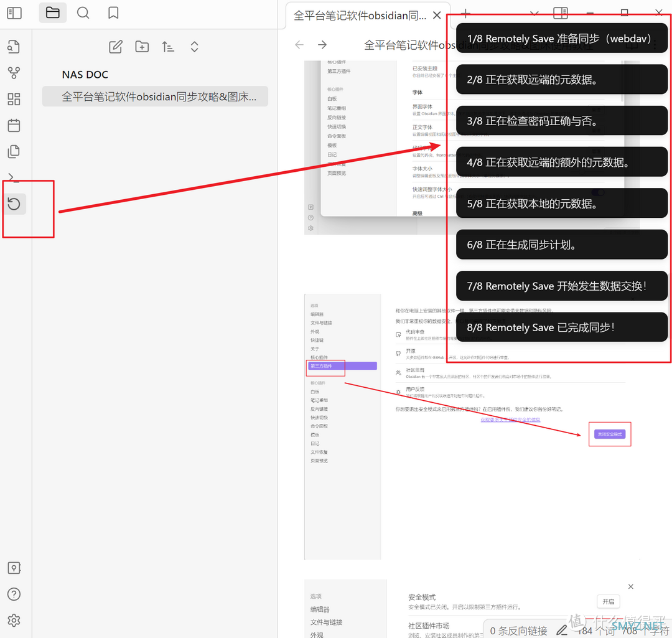Open the help icon

(x=14, y=594)
